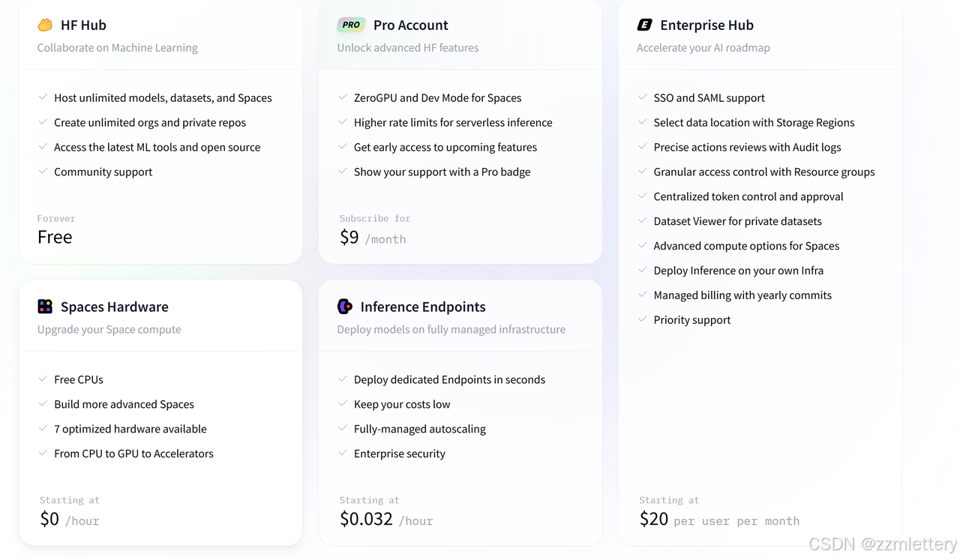This screenshot has height=560, width=960.
Task: Click 'Granular access control with Resource groups'
Action: click(764, 172)
